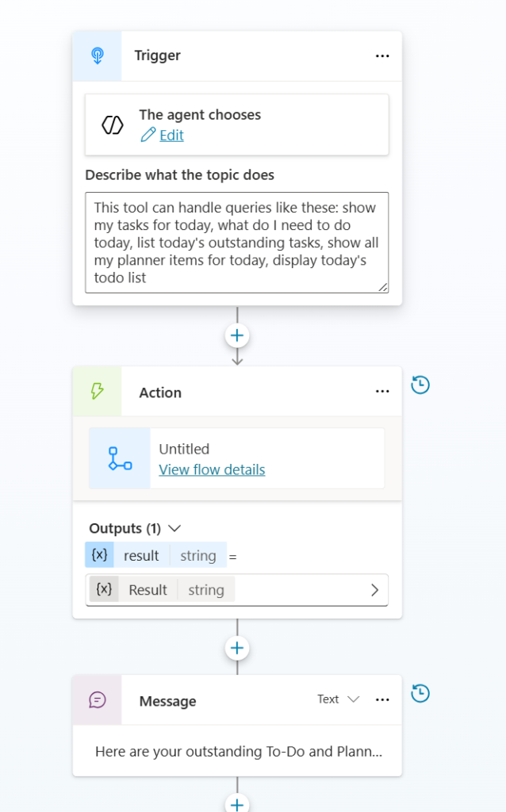
Task: Add a node between Action and Message
Action: click(237, 648)
